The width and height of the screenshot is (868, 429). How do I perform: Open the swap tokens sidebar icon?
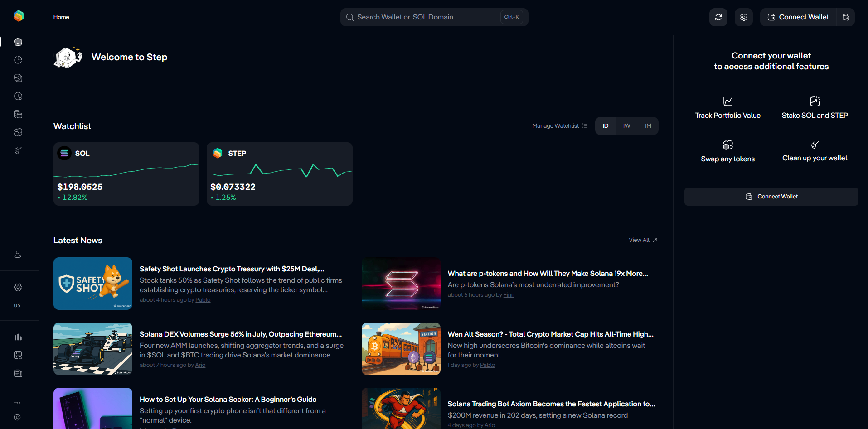tap(18, 132)
